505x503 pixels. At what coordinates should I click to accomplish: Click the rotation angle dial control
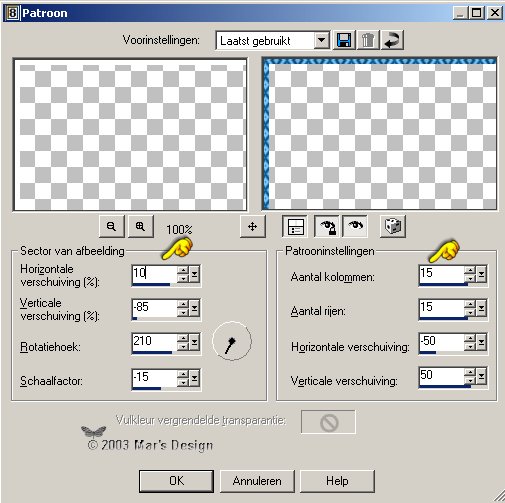(x=232, y=341)
